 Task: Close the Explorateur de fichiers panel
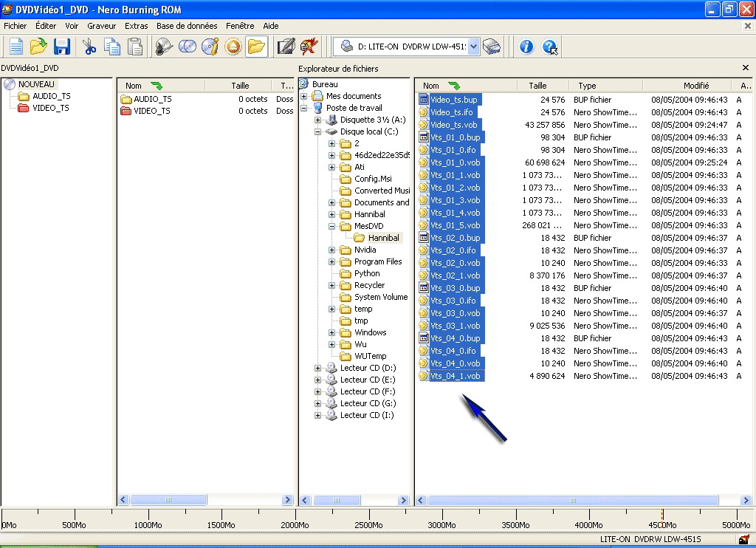(746, 68)
